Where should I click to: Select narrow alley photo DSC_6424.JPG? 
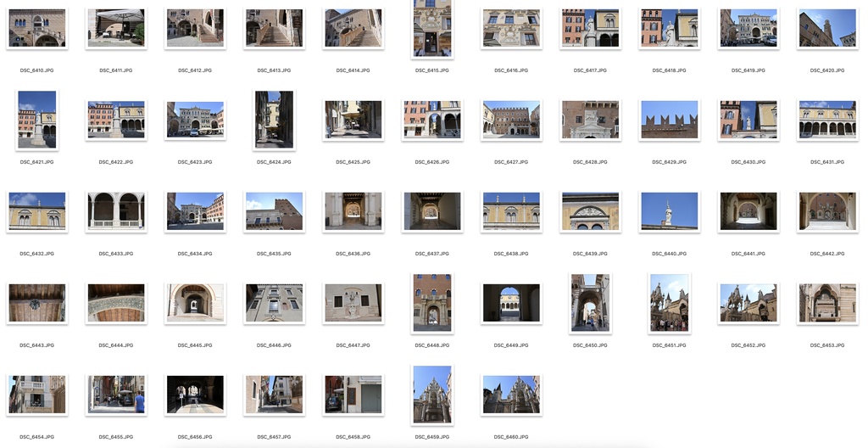274,120
